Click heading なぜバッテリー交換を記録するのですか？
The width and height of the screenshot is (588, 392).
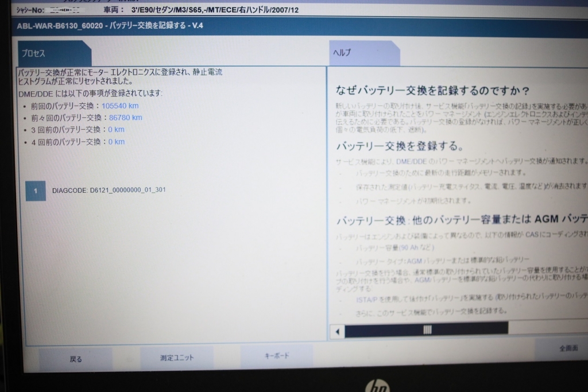[x=432, y=90]
